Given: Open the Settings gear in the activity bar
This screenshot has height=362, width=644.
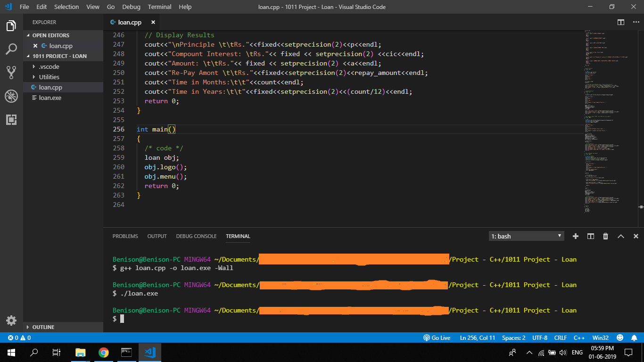Looking at the screenshot, I should coord(11,321).
